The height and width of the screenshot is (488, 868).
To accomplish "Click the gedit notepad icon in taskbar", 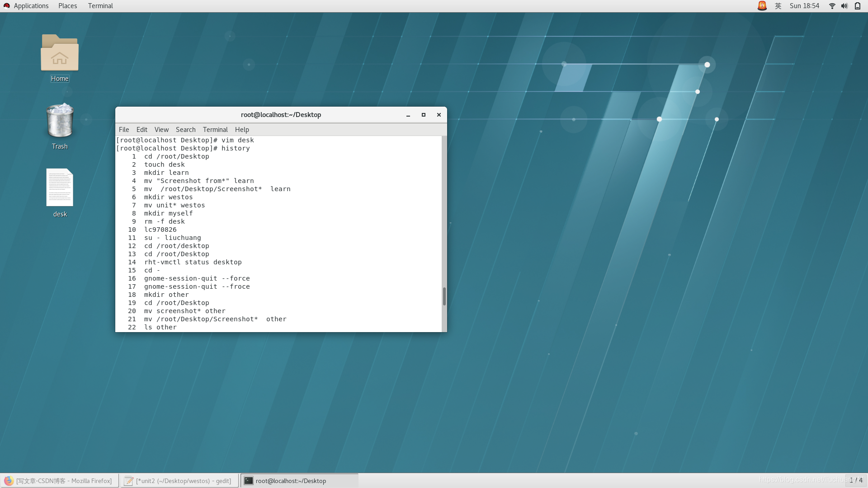I will (x=129, y=481).
